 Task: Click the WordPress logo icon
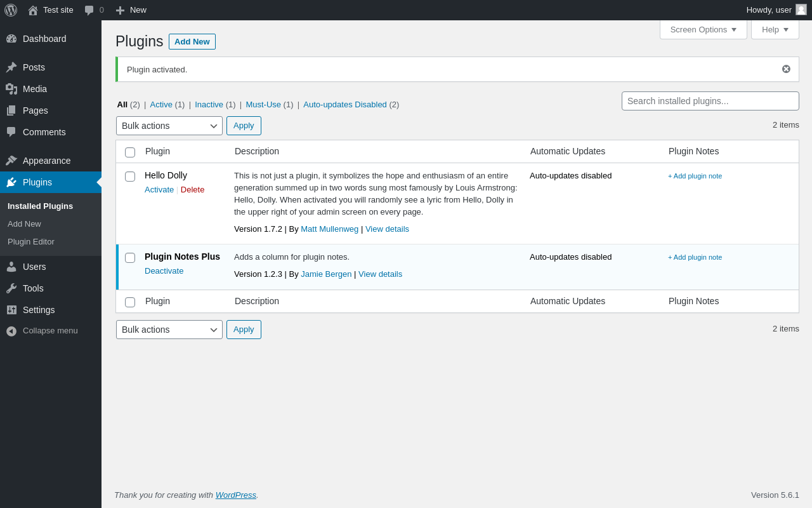(x=11, y=10)
